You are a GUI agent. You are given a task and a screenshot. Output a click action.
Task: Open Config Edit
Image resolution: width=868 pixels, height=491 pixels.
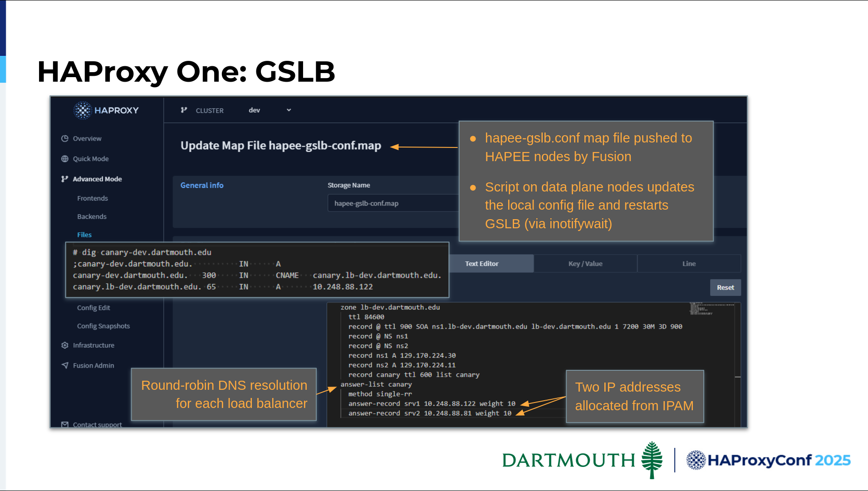tap(93, 308)
